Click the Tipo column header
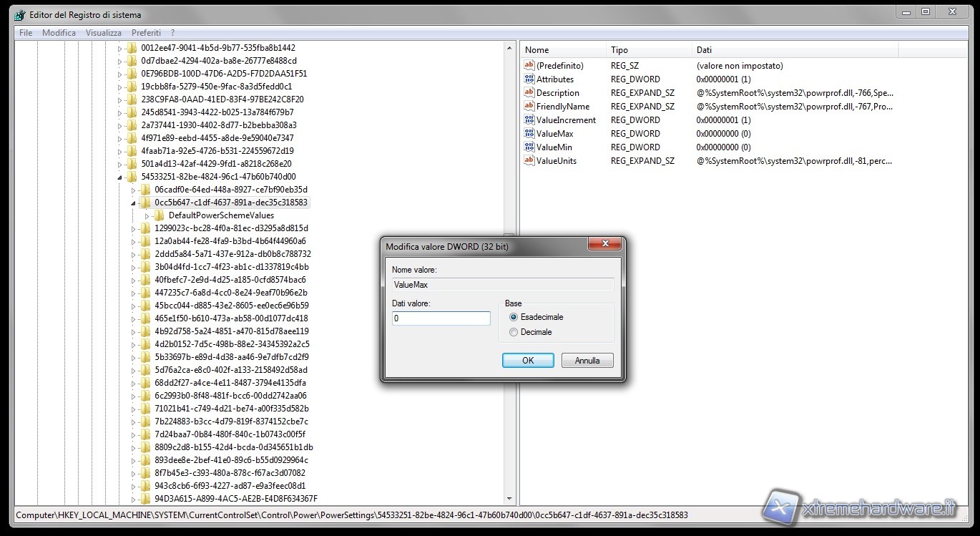The width and height of the screenshot is (980, 536). point(619,50)
